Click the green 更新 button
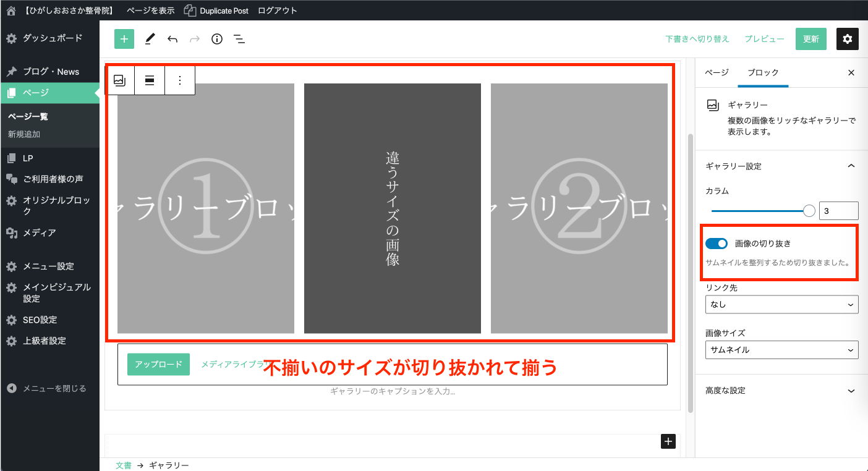868x471 pixels. 811,39
